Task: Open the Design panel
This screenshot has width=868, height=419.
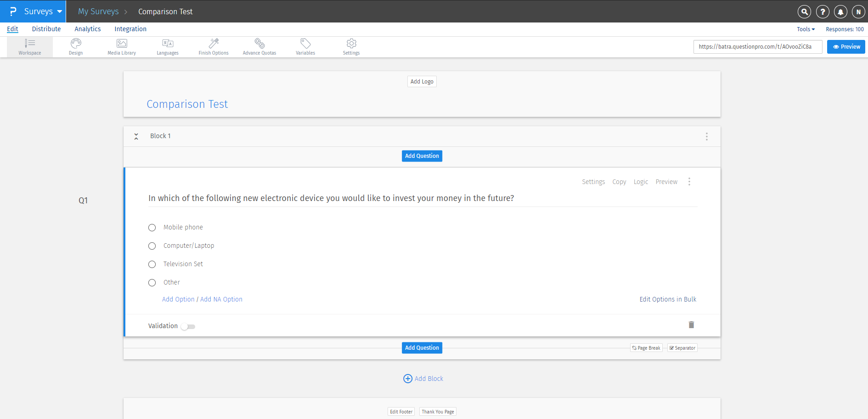Action: click(75, 46)
